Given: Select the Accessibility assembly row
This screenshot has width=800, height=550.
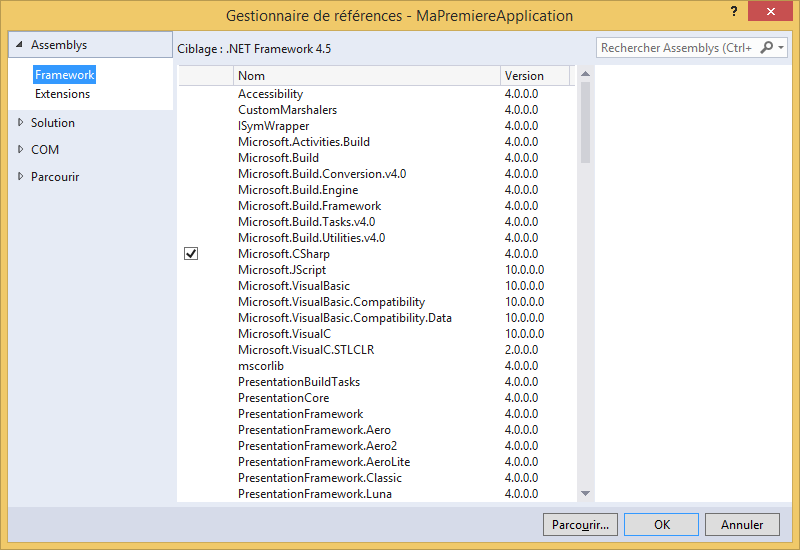Looking at the screenshot, I should (377, 94).
